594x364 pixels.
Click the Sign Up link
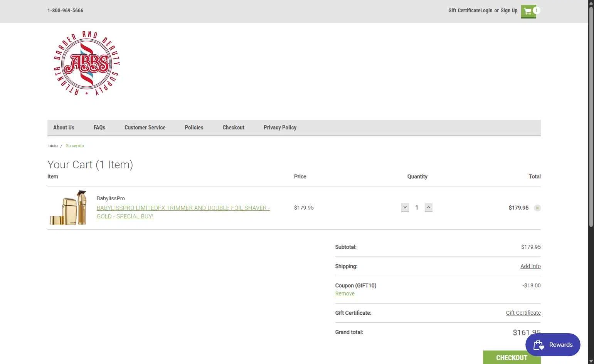509,10
